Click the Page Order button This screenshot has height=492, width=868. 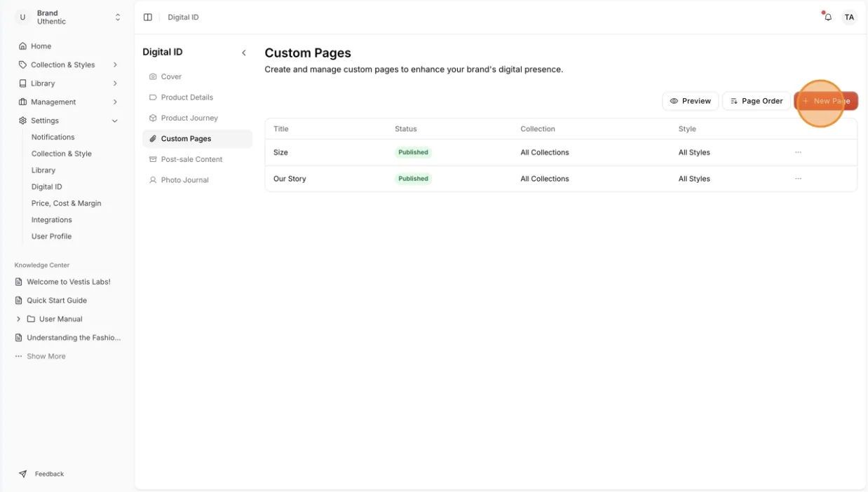point(757,101)
